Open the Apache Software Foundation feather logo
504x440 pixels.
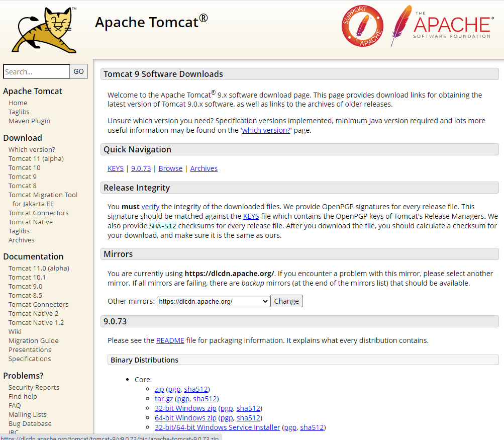click(x=442, y=26)
